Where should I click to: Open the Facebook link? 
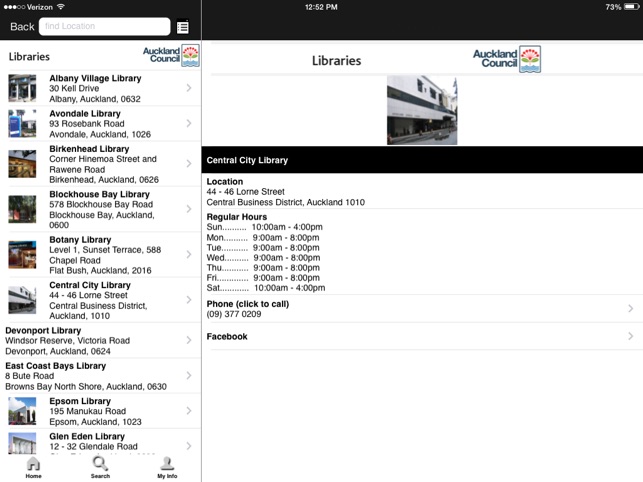pos(227,337)
